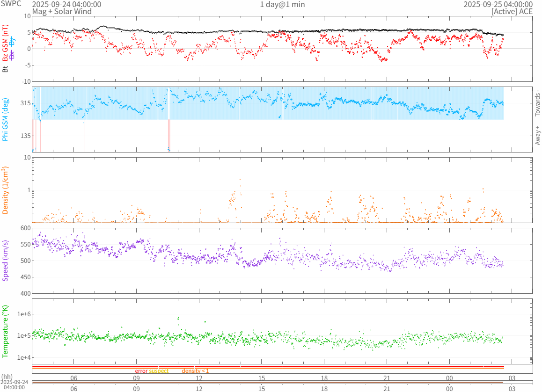This screenshot has height=392, width=542.
Task: Toggle the Bt series legend label
Action: (x=6, y=69)
